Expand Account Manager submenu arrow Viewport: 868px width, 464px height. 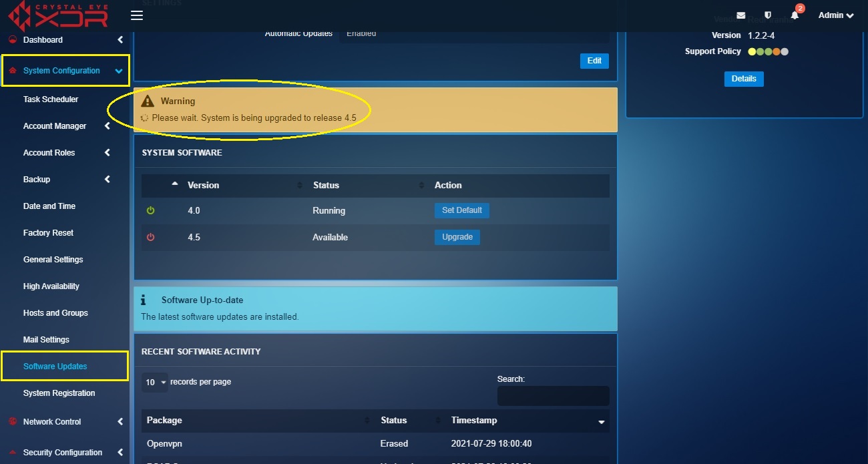point(107,126)
